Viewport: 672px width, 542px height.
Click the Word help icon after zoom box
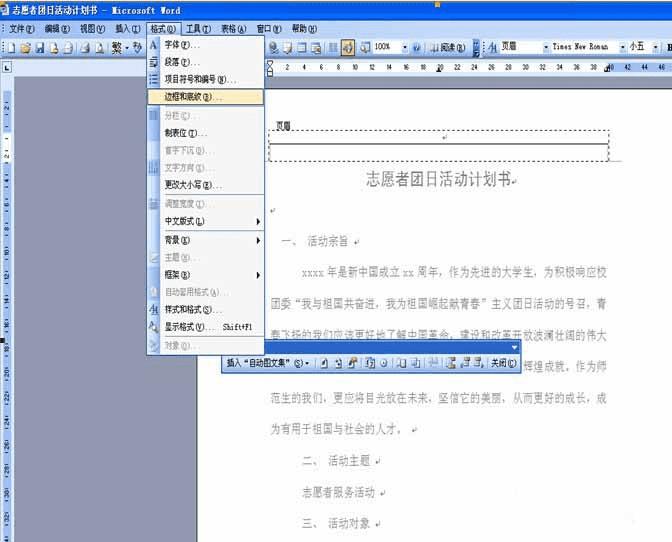(x=416, y=48)
